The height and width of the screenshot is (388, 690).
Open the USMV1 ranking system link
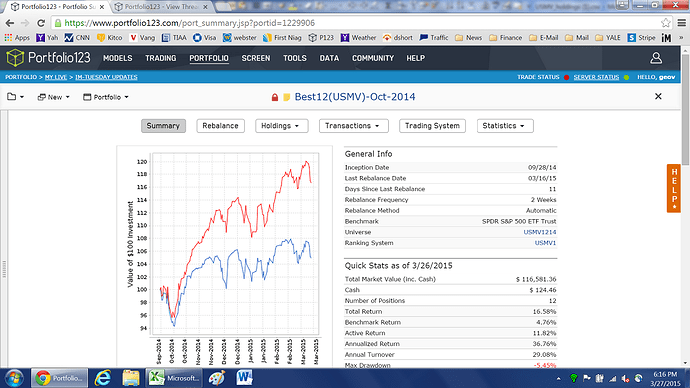click(545, 243)
